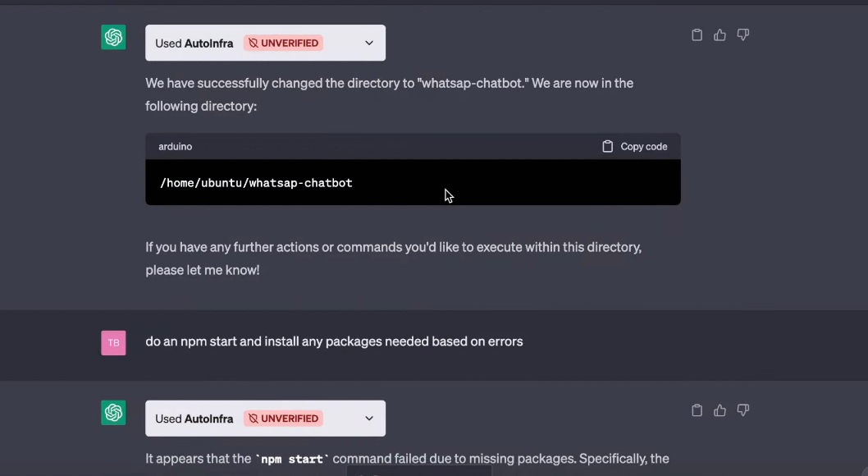Expand the first AutoInfra plugin chevron
The width and height of the screenshot is (868, 476).
369,43
